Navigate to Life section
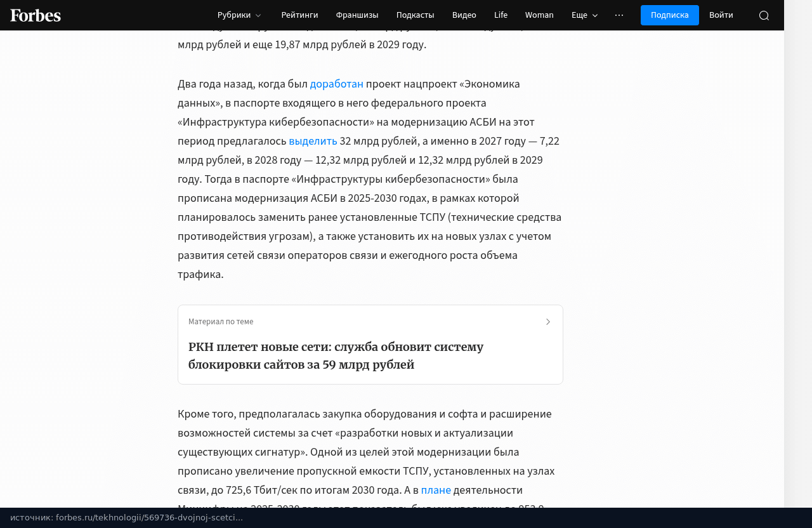812x528 pixels. click(x=501, y=15)
